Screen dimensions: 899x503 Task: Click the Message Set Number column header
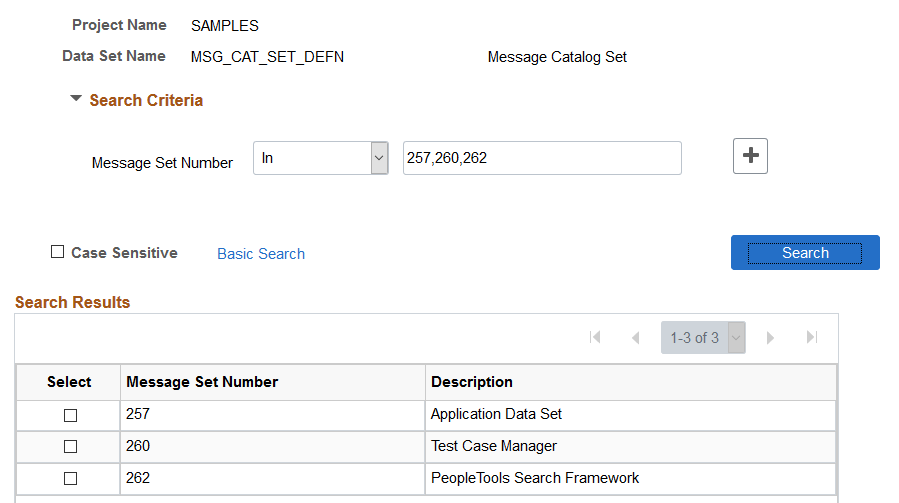202,382
